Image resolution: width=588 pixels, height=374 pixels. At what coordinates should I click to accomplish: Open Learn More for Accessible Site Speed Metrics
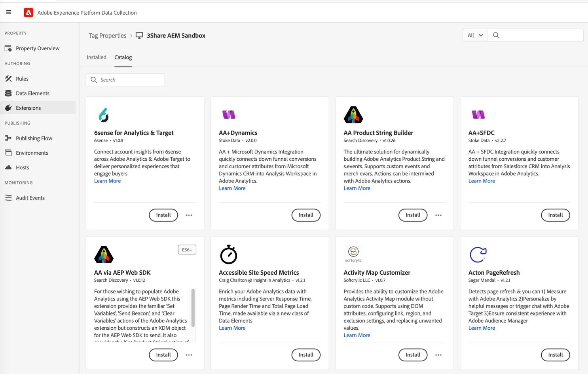pos(232,328)
